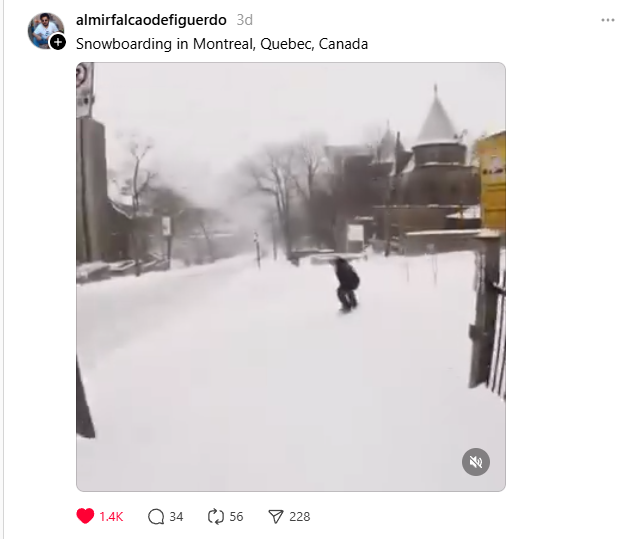Select the Snowboarding in Montreal caption text
The width and height of the screenshot is (638, 539).
[222, 44]
